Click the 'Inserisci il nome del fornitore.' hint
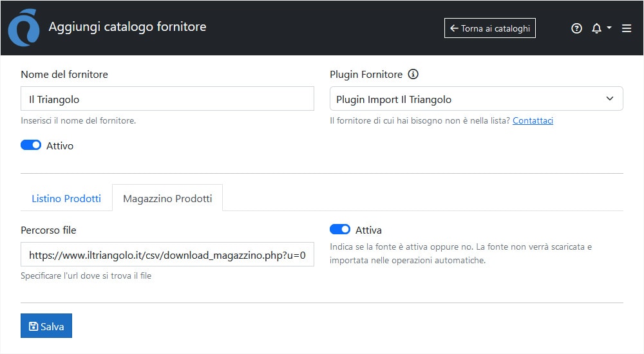This screenshot has width=644, height=354. [78, 121]
